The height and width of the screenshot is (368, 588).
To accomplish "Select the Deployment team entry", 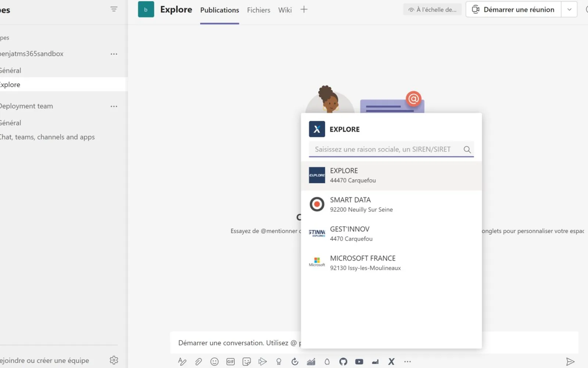I will 26,106.
